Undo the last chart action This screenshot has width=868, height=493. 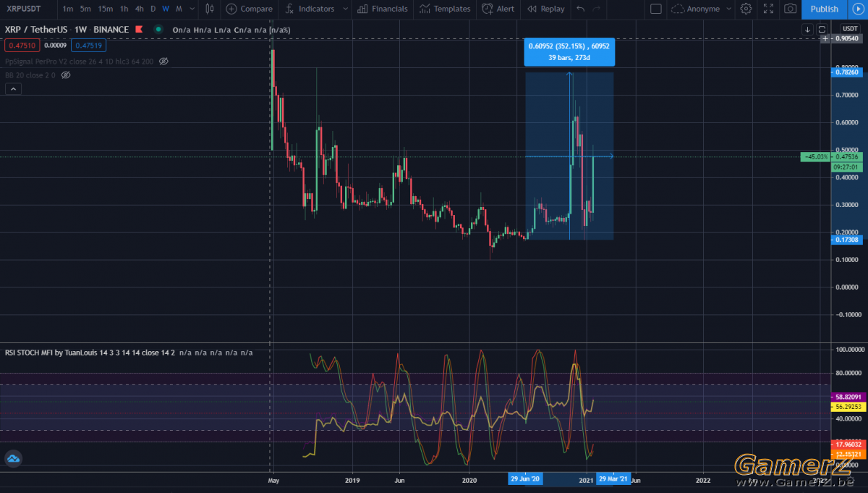click(580, 9)
